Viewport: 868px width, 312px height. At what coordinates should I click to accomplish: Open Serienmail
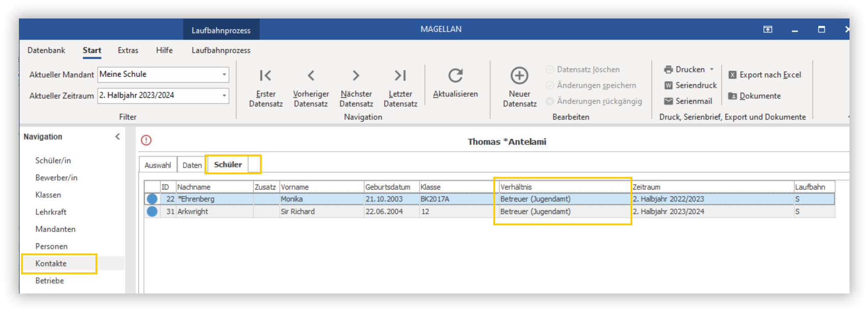coord(688,101)
